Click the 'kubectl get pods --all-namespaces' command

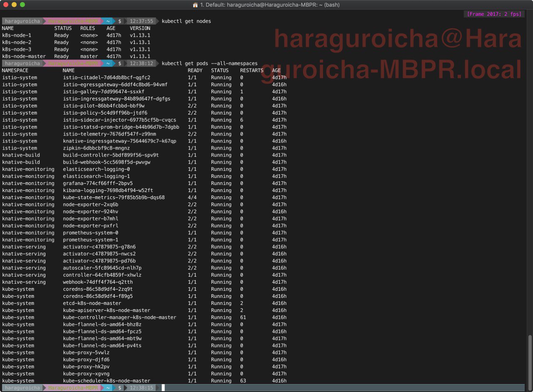[209, 63]
